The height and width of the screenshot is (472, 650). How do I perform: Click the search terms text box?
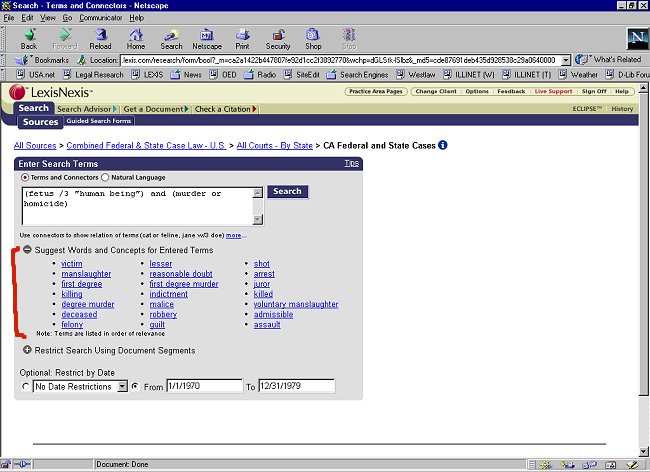coord(138,206)
